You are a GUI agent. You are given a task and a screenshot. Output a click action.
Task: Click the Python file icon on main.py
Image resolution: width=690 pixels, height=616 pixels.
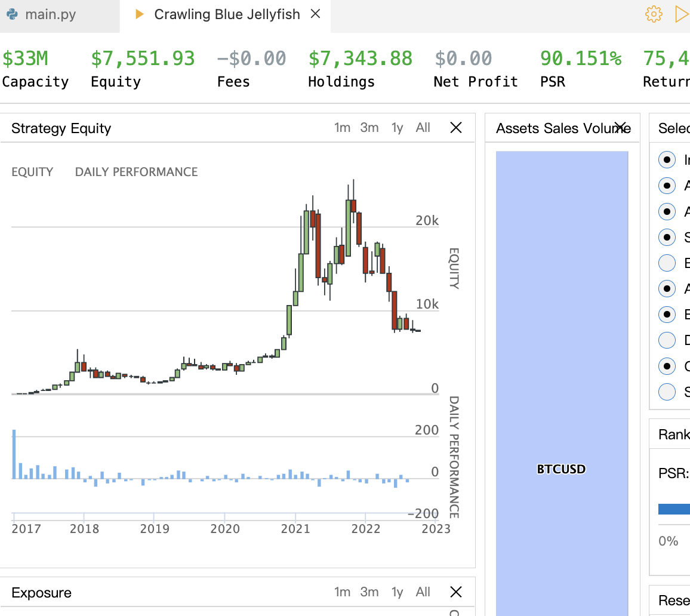pos(13,14)
